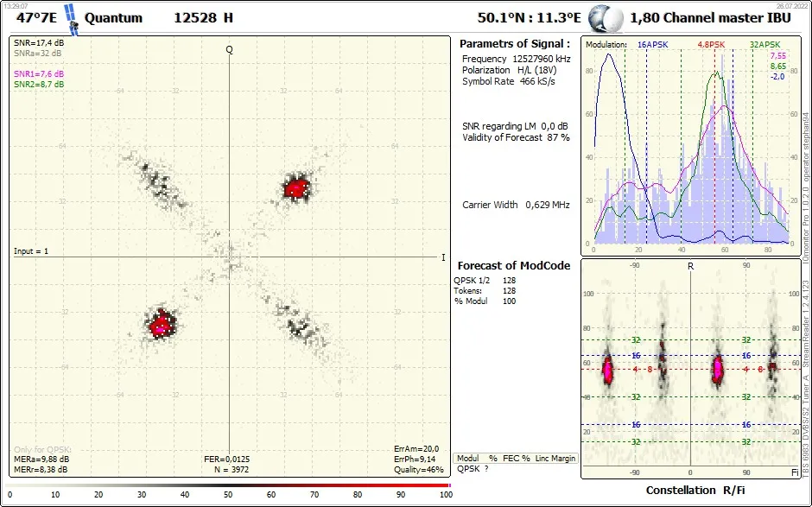812x507 pixels.
Task: Click the green SNR2=8,7 dB label
Action: pyautogui.click(x=39, y=85)
